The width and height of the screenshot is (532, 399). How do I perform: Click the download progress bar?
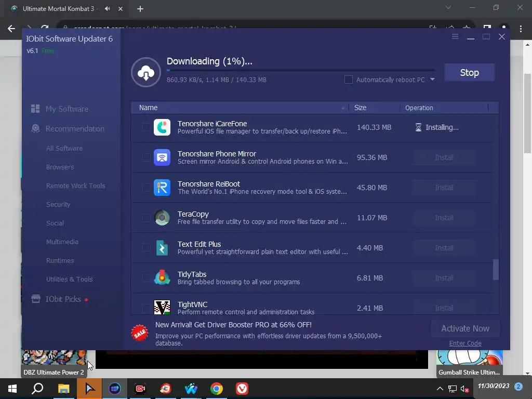click(301, 70)
